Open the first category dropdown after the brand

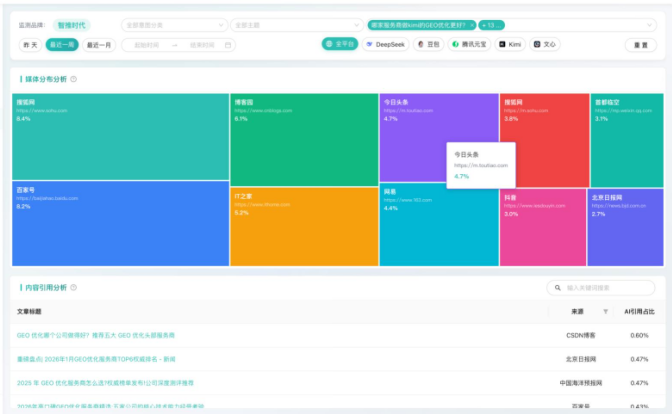pyautogui.click(x=173, y=24)
